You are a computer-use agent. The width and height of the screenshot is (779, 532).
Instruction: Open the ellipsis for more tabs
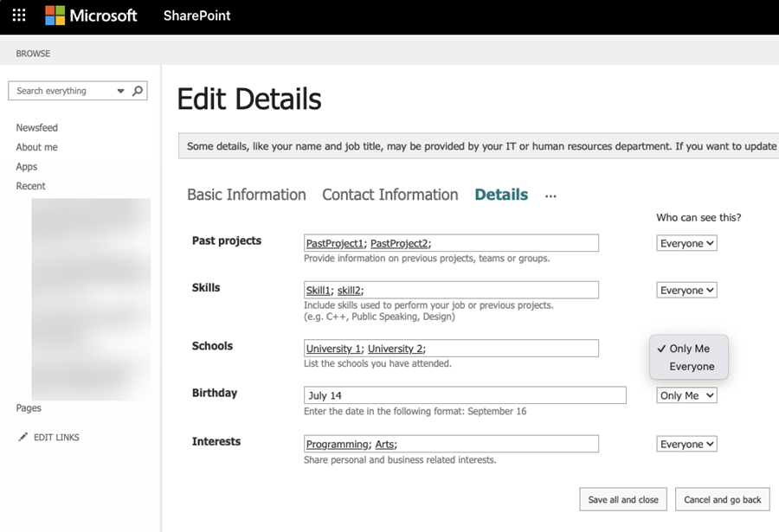click(550, 196)
